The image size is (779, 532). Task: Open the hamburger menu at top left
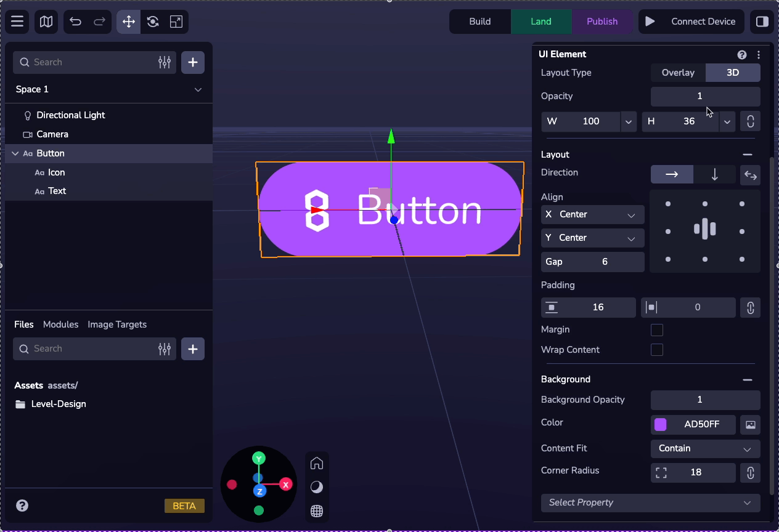(17, 22)
